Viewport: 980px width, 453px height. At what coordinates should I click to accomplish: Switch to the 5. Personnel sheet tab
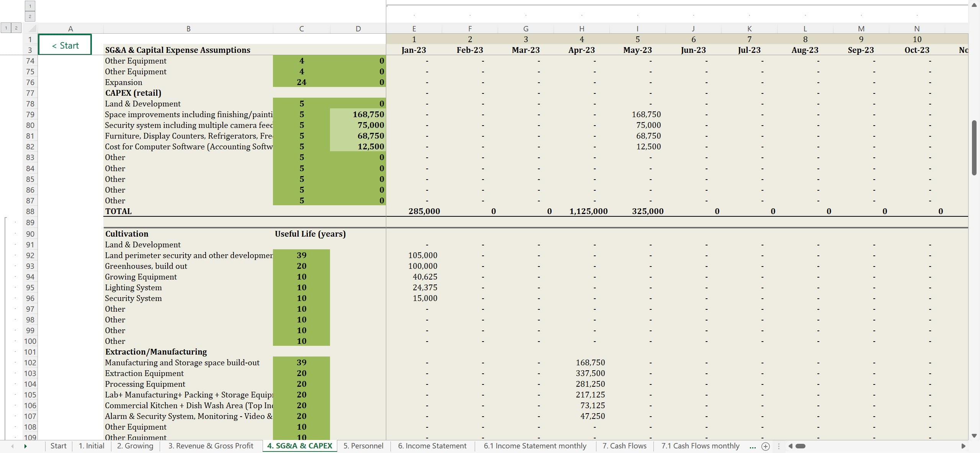363,446
